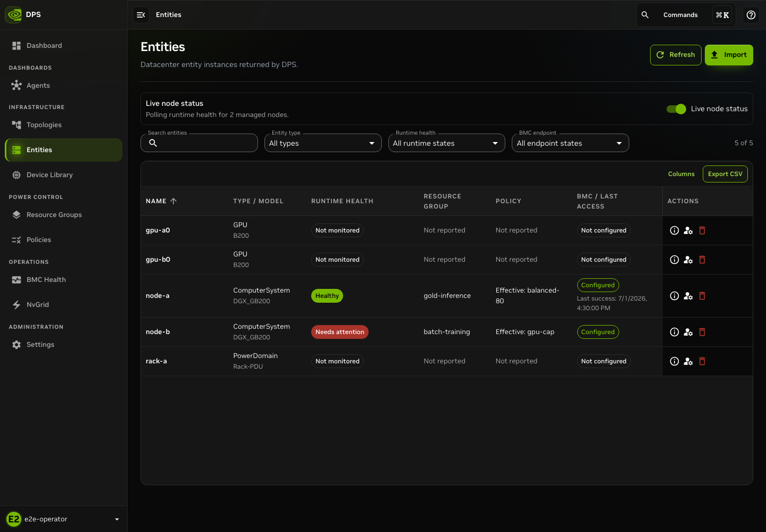Manage access settings for node-b

[x=688, y=332]
